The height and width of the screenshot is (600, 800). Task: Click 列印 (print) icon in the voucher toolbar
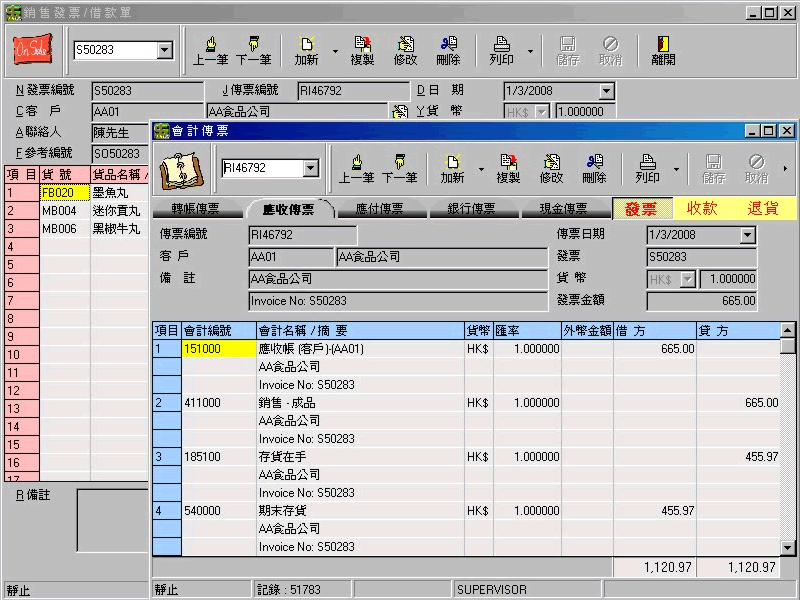tap(647, 168)
